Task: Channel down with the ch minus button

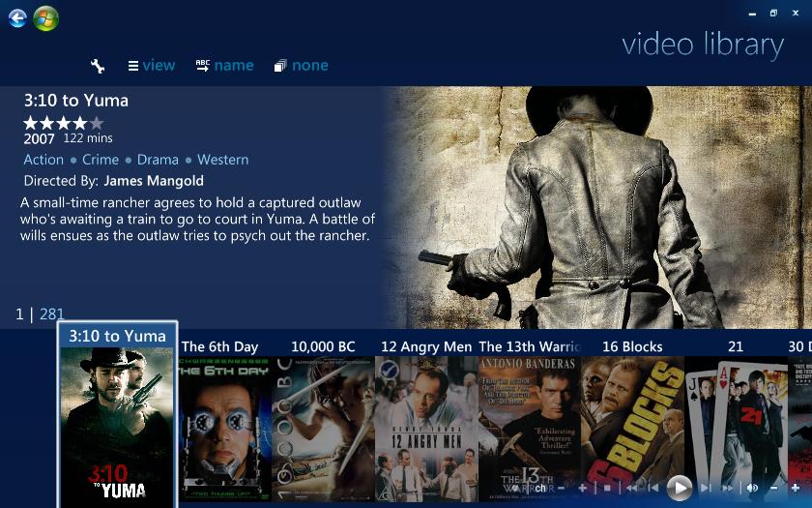Action: 561,488
